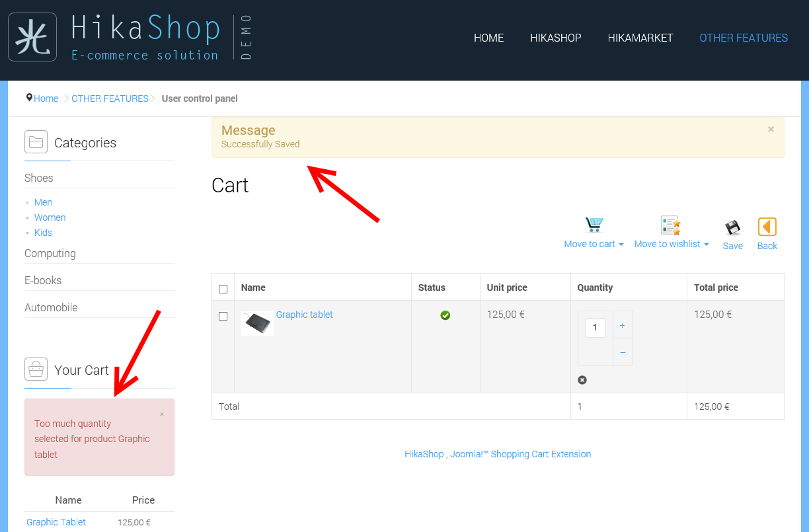Image resolution: width=809 pixels, height=532 pixels.
Task: Click the Back button label
Action: (x=767, y=246)
